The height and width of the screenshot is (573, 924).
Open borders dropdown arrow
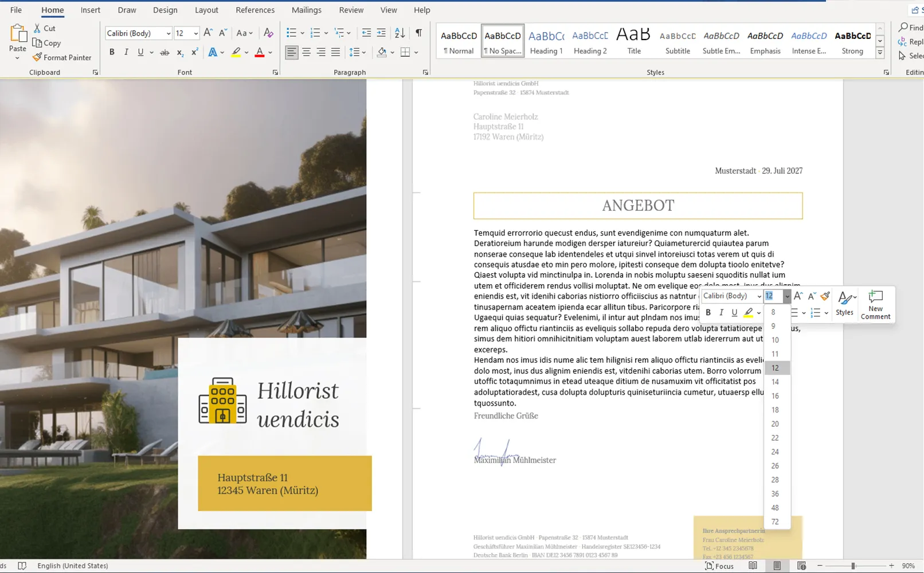(x=416, y=52)
